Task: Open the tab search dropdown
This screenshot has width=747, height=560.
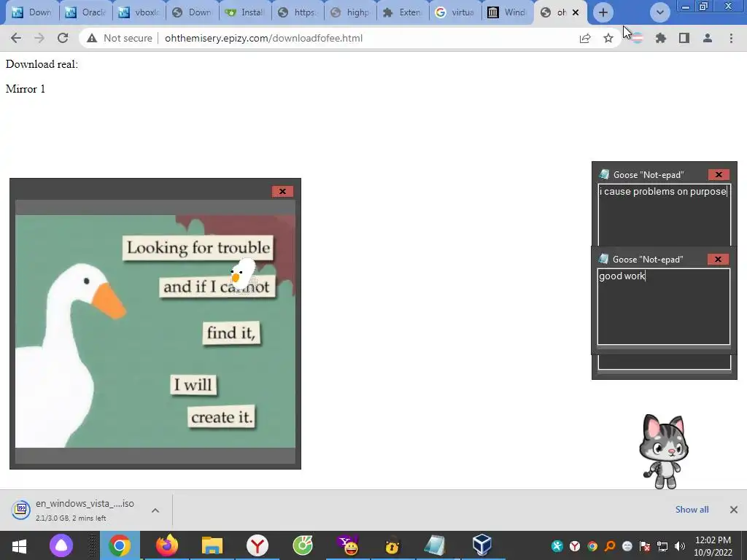Action: coord(659,12)
